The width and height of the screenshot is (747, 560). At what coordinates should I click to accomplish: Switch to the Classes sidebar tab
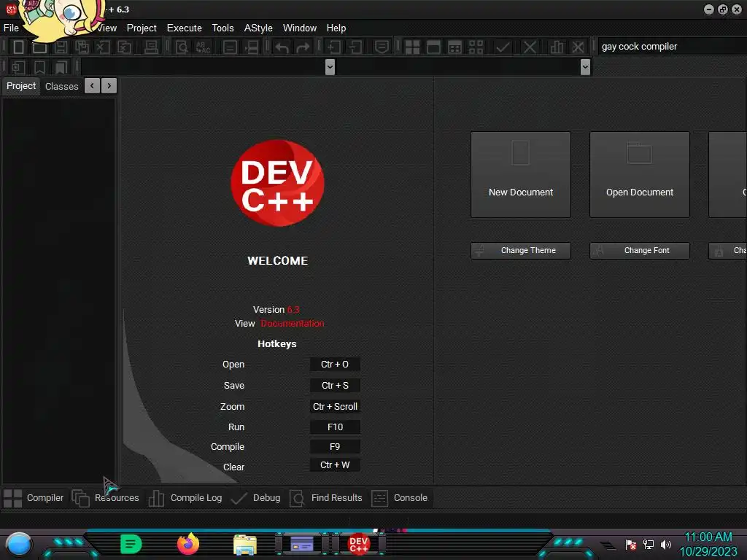[62, 87]
